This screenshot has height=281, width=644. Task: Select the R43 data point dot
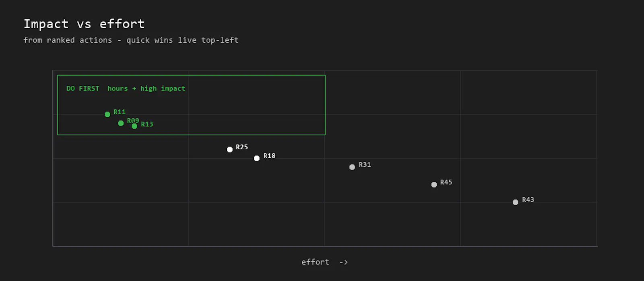516,202
